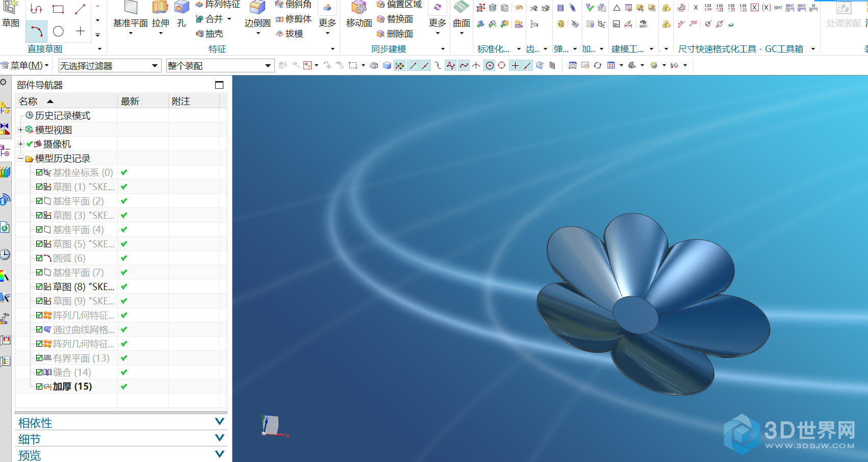The width and height of the screenshot is (868, 462).
Task: Open the 菜单(M) menu
Action: point(24,65)
